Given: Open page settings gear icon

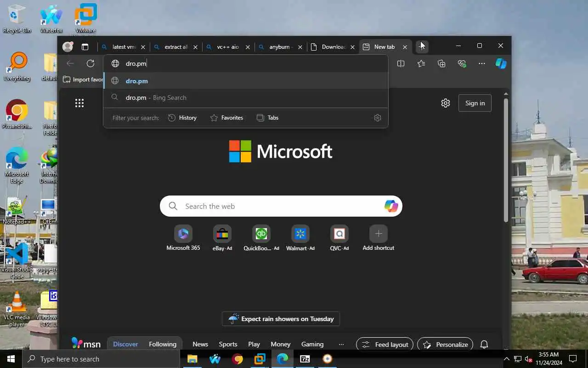Looking at the screenshot, I should [446, 103].
